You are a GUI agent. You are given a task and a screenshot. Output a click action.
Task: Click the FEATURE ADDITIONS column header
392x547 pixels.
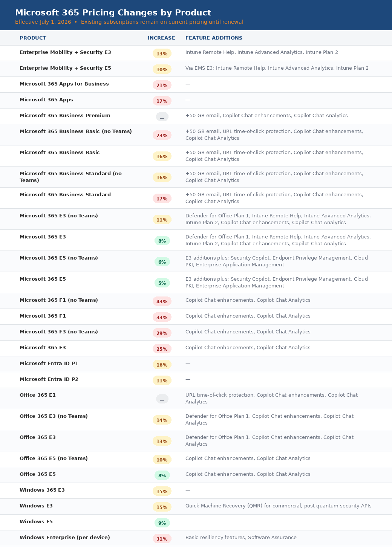click(214, 38)
